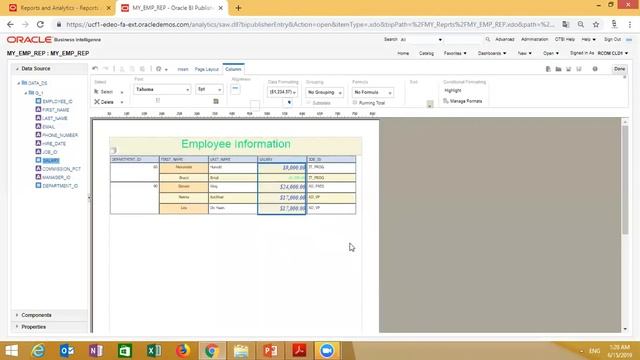Screen dimensions: 640x360
Task: Click the magnifier search icon in Oracle header
Action: [488, 40]
